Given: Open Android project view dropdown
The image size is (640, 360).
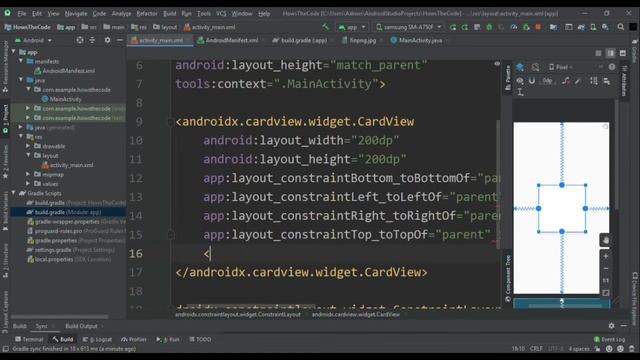Looking at the screenshot, I should (33, 40).
